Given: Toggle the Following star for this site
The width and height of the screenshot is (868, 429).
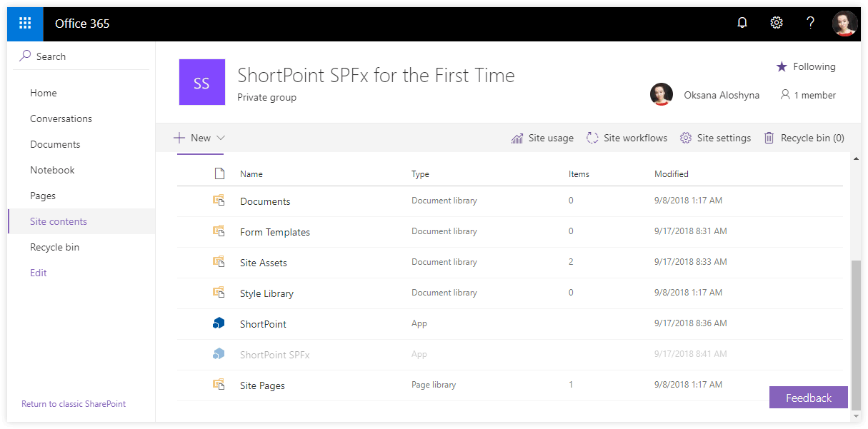Looking at the screenshot, I should pos(782,66).
